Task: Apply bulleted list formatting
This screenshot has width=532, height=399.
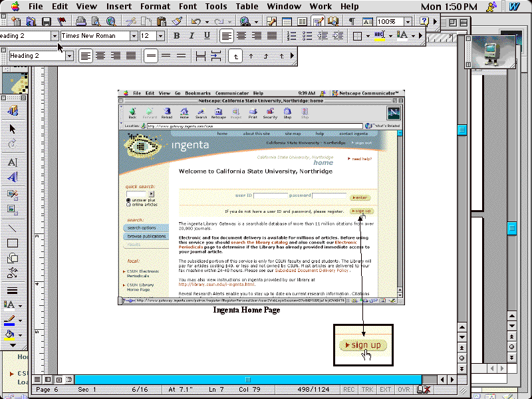Action: 307,36
